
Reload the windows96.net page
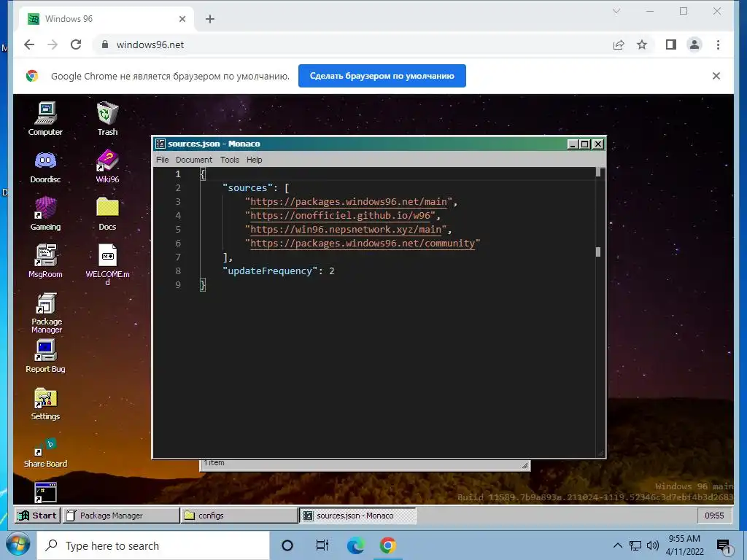(76, 44)
